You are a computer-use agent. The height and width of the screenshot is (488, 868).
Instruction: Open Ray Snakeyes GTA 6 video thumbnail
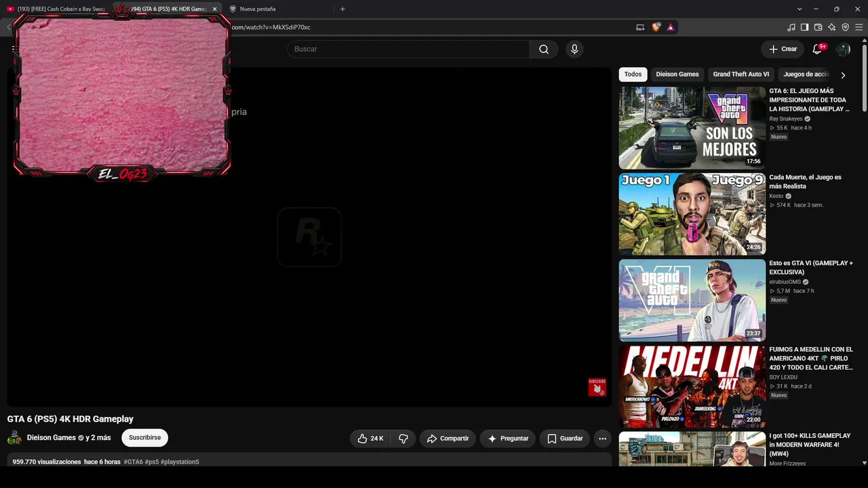[692, 127]
